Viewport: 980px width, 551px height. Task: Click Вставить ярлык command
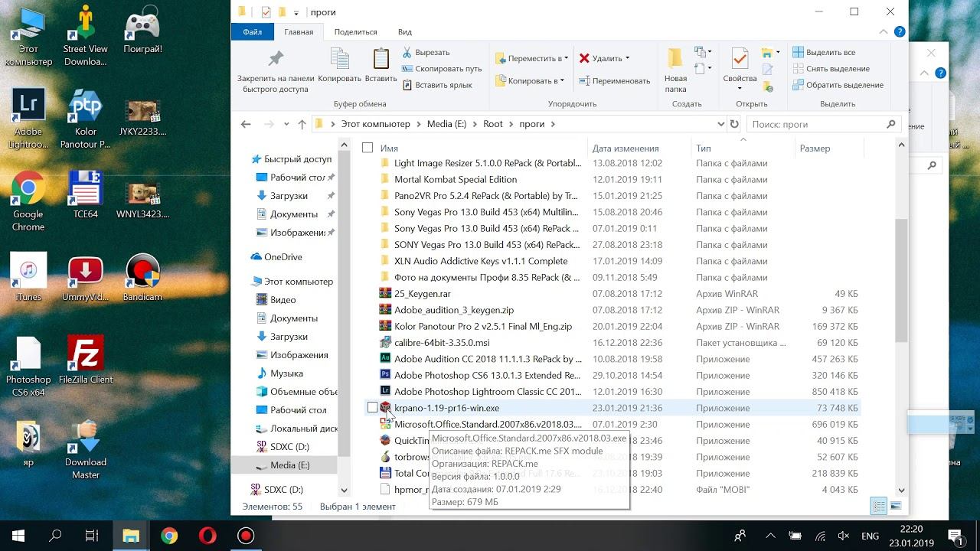(x=436, y=85)
